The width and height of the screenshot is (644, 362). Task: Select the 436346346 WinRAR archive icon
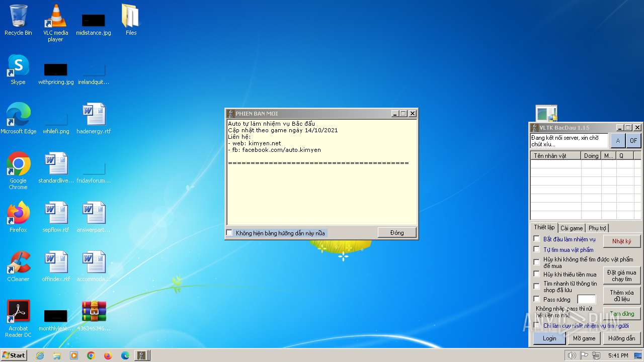[x=94, y=316]
